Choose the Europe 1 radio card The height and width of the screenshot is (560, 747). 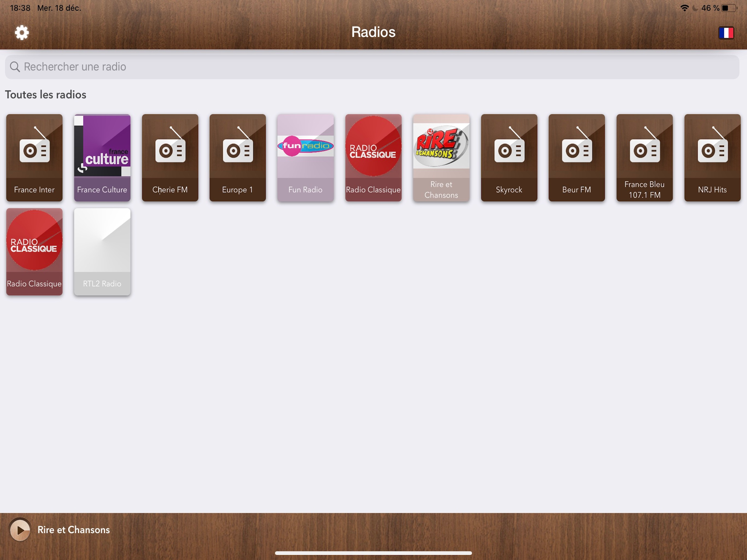238,158
